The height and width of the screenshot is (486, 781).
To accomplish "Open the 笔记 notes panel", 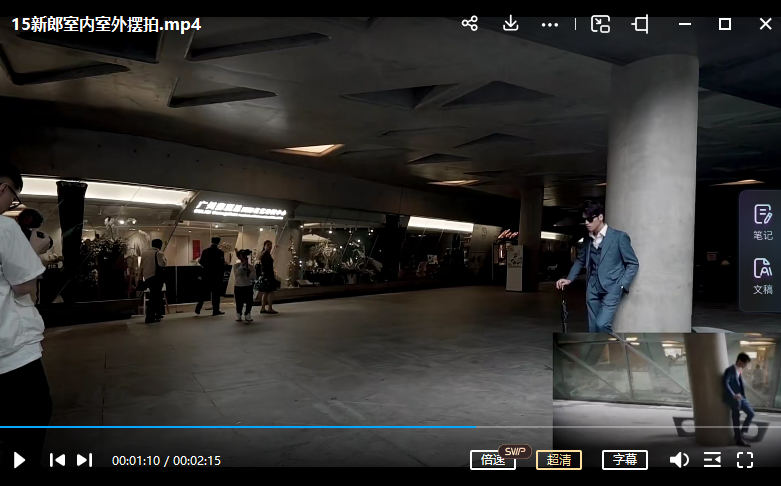I will [762, 222].
